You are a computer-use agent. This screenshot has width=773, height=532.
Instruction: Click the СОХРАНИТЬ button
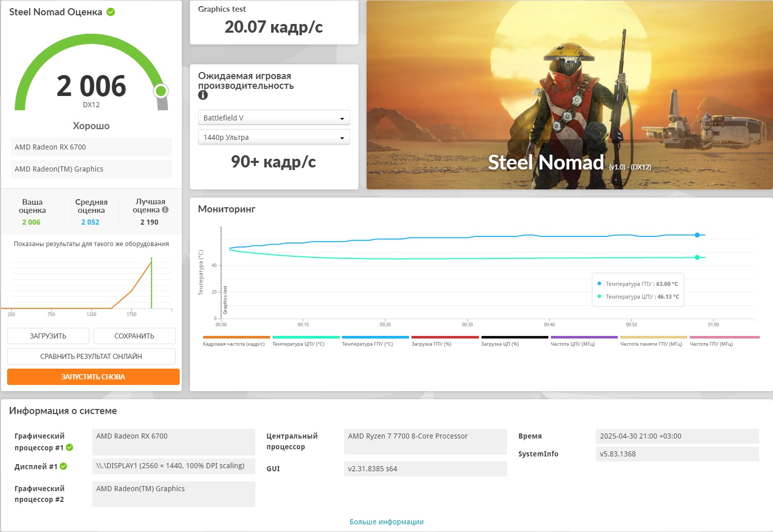(134, 336)
